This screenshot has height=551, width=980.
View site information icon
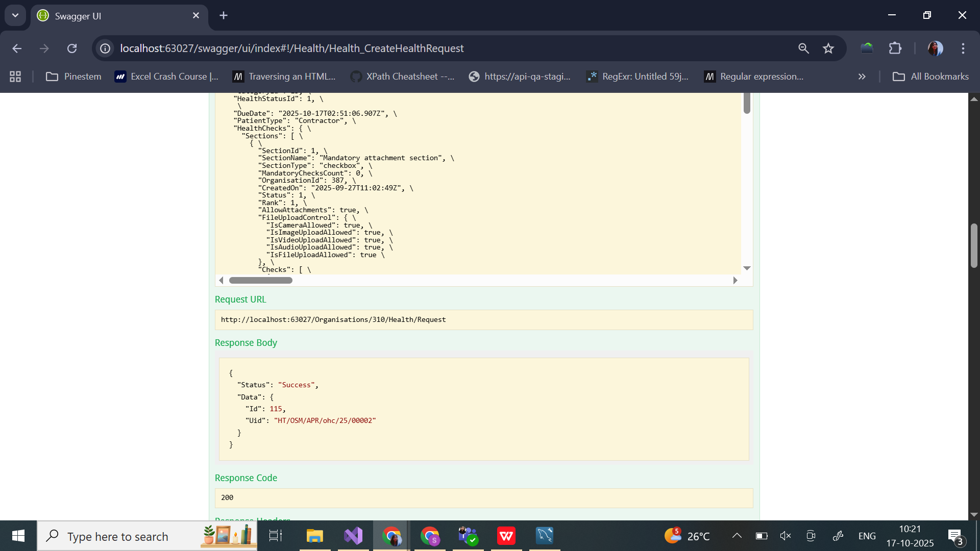tap(105, 48)
